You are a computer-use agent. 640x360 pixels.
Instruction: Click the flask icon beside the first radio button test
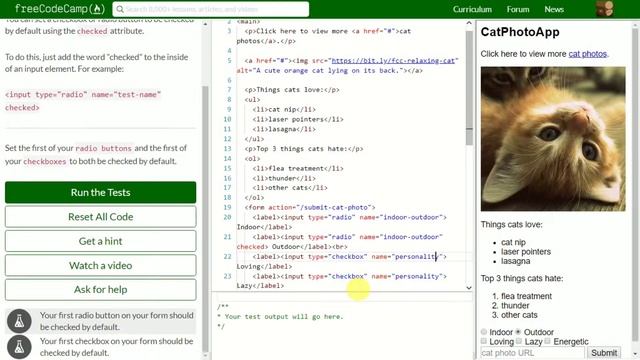(x=19, y=321)
